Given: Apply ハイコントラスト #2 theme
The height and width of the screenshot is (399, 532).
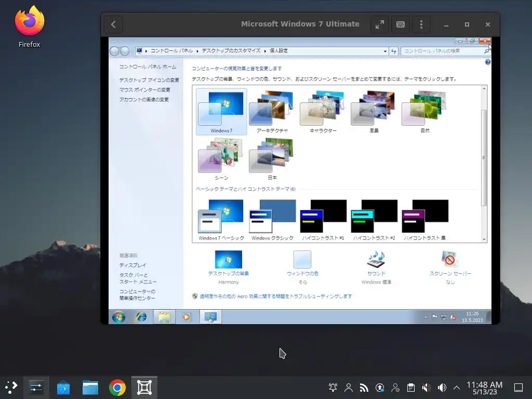Looking at the screenshot, I should coord(374,220).
